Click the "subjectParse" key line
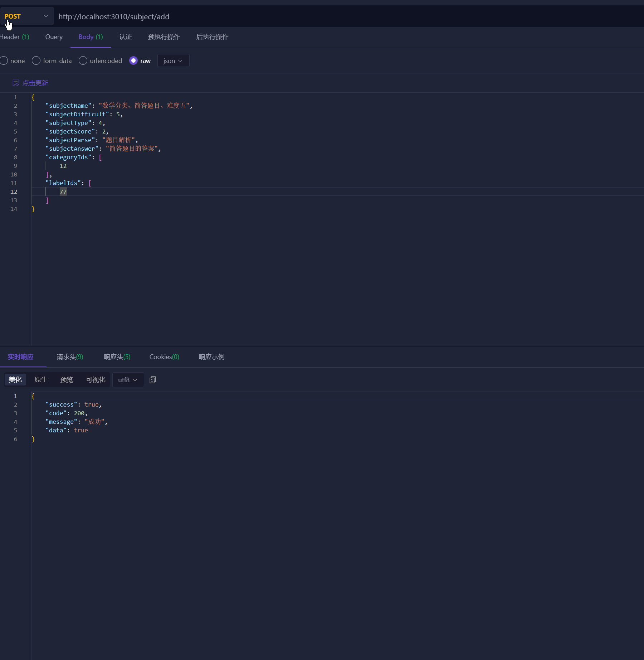The image size is (644, 660). click(92, 140)
